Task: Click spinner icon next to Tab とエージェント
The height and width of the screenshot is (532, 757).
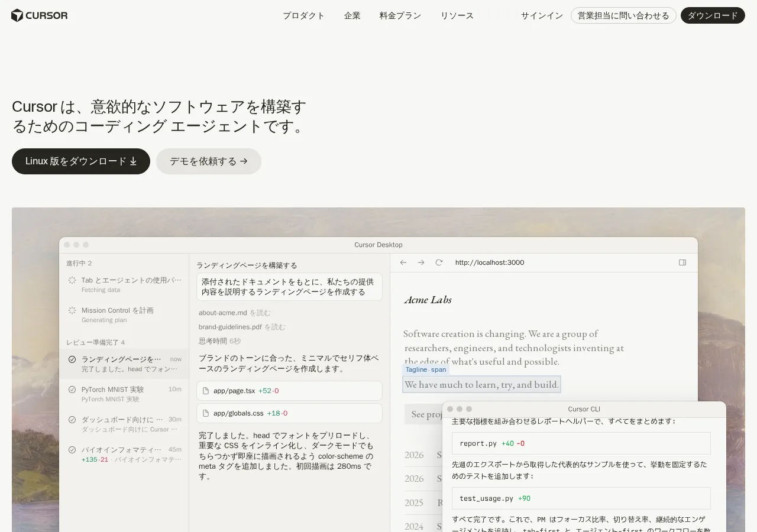Action: (72, 280)
